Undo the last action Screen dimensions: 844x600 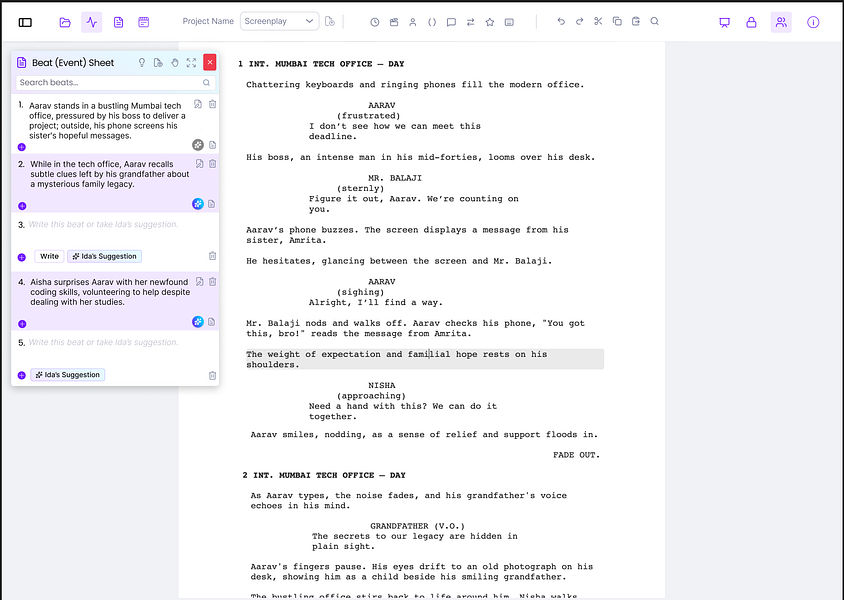click(561, 21)
